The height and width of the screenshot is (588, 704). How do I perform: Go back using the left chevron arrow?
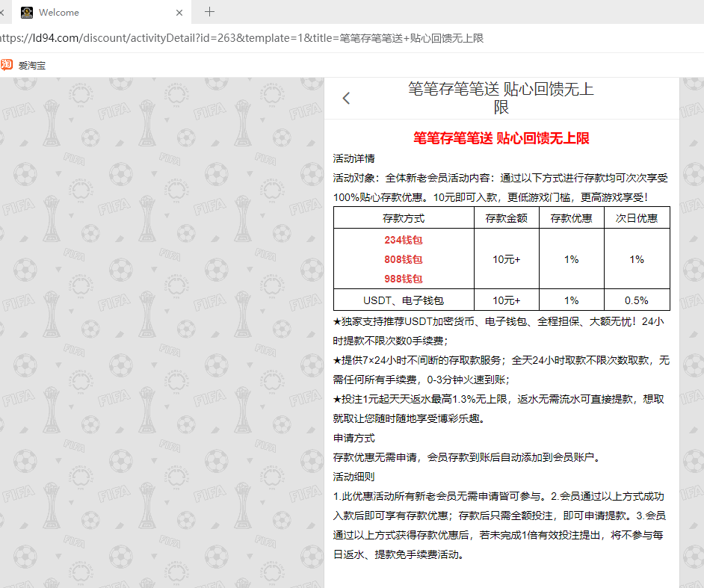pyautogui.click(x=346, y=98)
